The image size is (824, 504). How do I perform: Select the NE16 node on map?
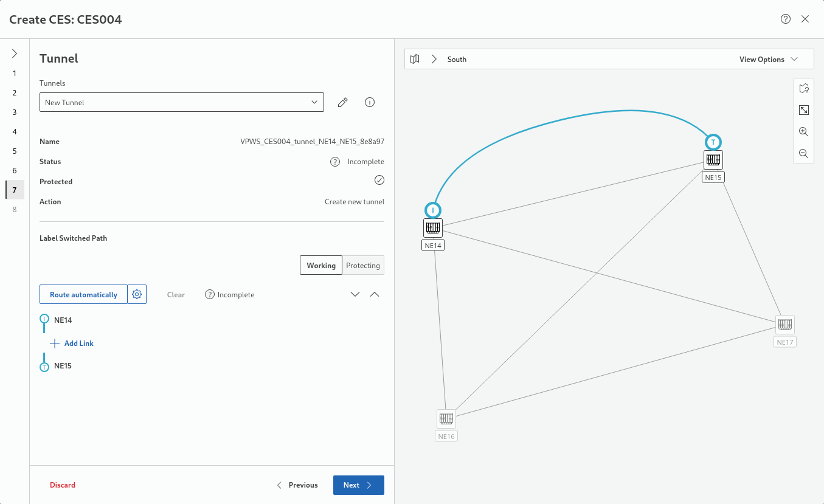pos(446,419)
